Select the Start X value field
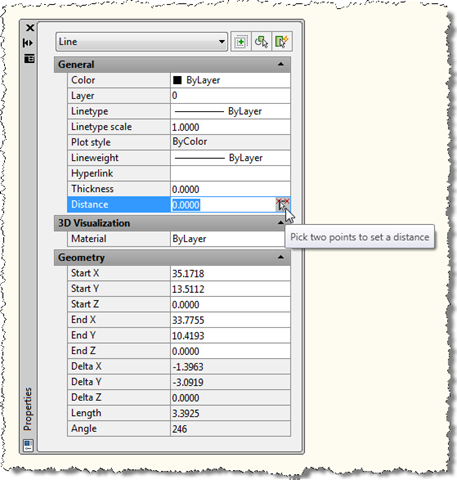This screenshot has width=457, height=480. pos(230,273)
